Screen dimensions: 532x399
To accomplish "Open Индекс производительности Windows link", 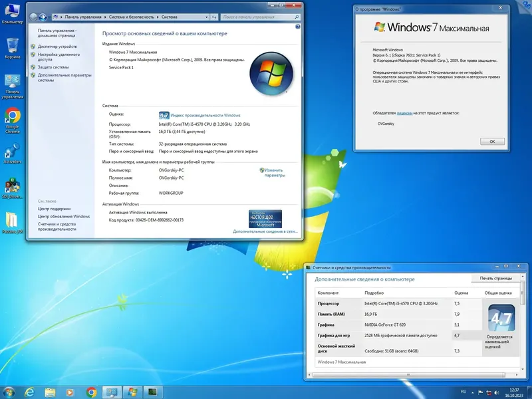I will pos(206,114).
